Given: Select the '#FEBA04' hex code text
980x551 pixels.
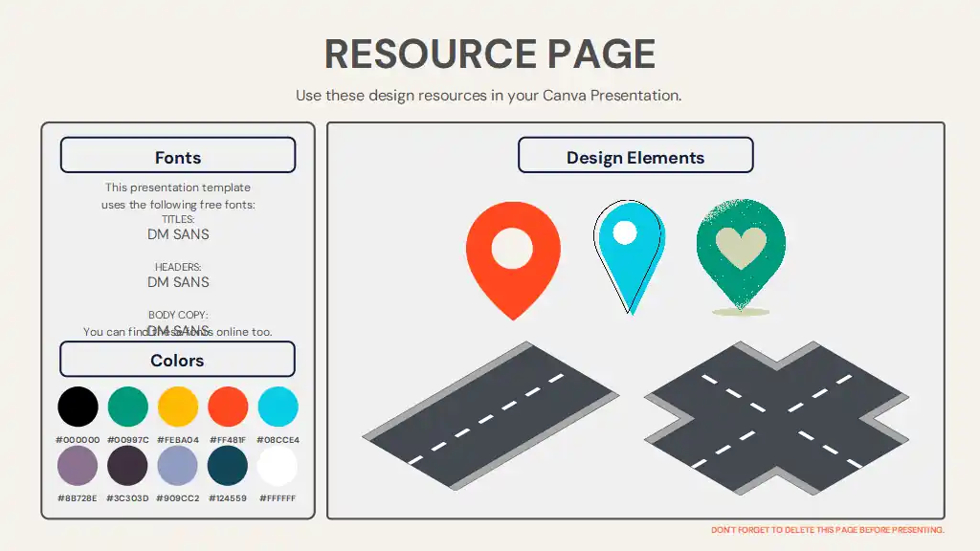Looking at the screenshot, I should 178,440.
